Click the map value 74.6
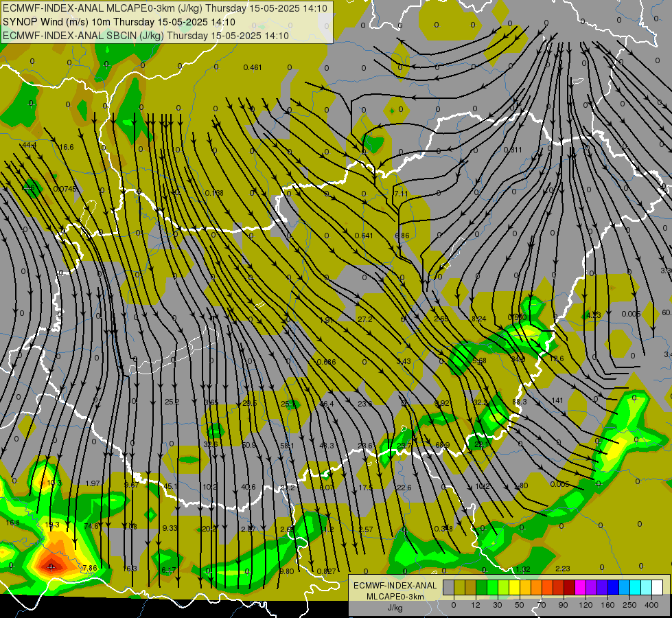Image resolution: width=672 pixels, height=618 pixels. [91, 526]
